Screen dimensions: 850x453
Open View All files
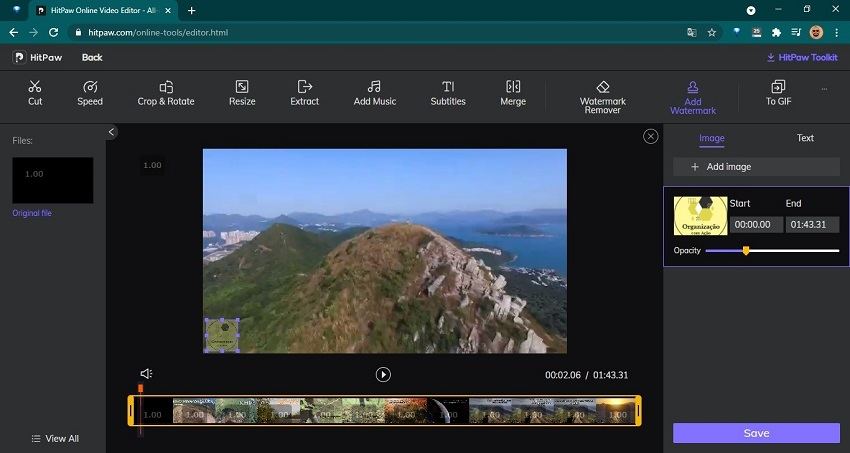55,438
